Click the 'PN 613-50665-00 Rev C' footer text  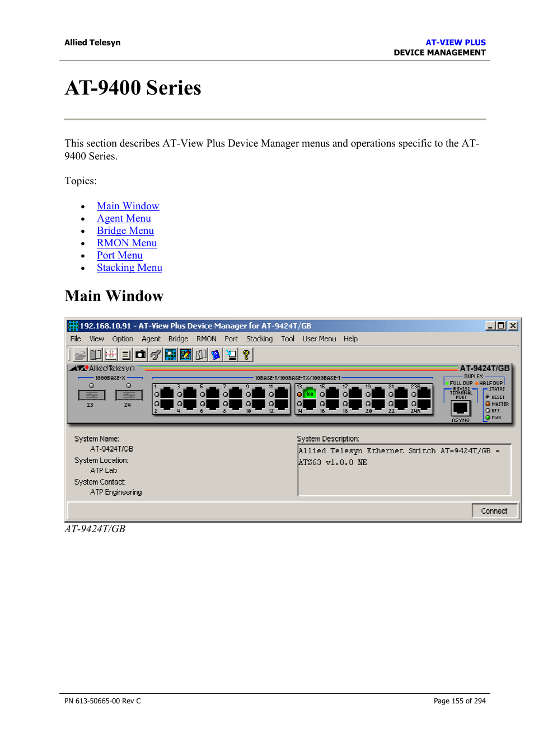[x=102, y=701]
